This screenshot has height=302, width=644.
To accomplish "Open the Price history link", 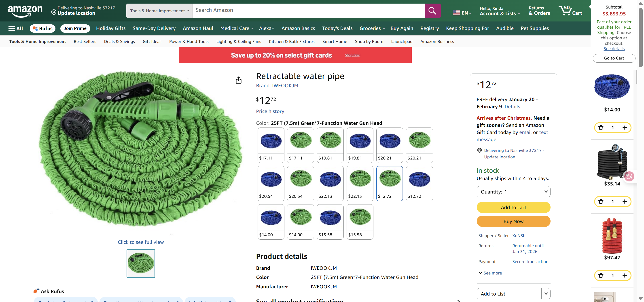I will tap(270, 111).
